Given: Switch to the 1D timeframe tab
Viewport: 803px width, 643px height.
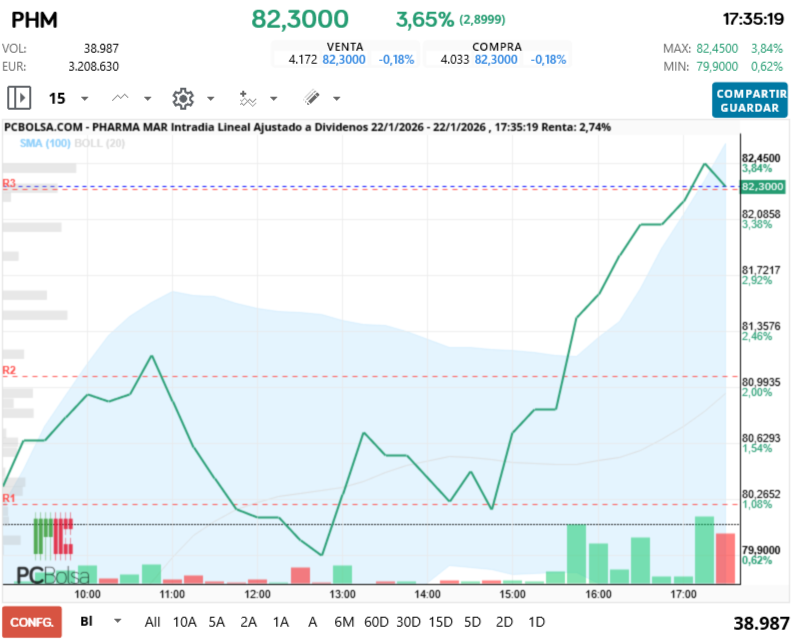Looking at the screenshot, I should click(537, 622).
